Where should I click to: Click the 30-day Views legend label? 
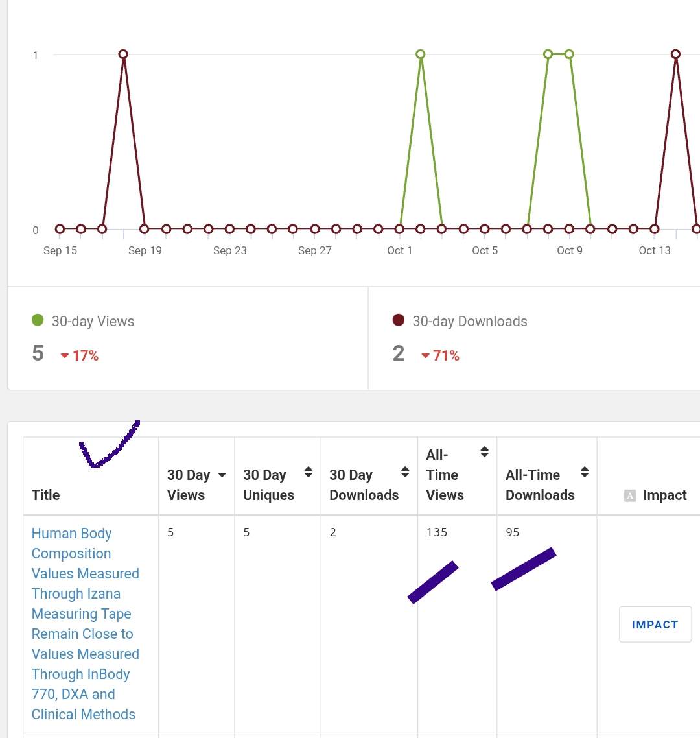tap(93, 322)
